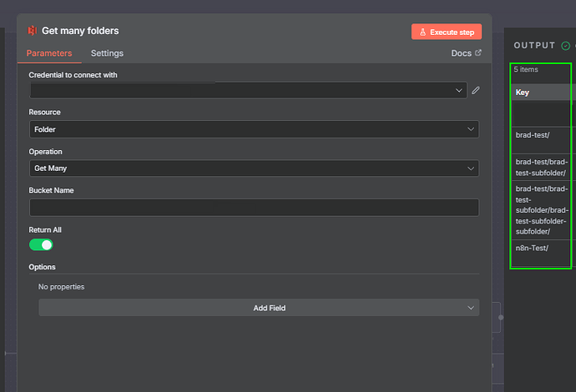Select the Parameters tab
This screenshot has width=576, height=392.
click(49, 53)
